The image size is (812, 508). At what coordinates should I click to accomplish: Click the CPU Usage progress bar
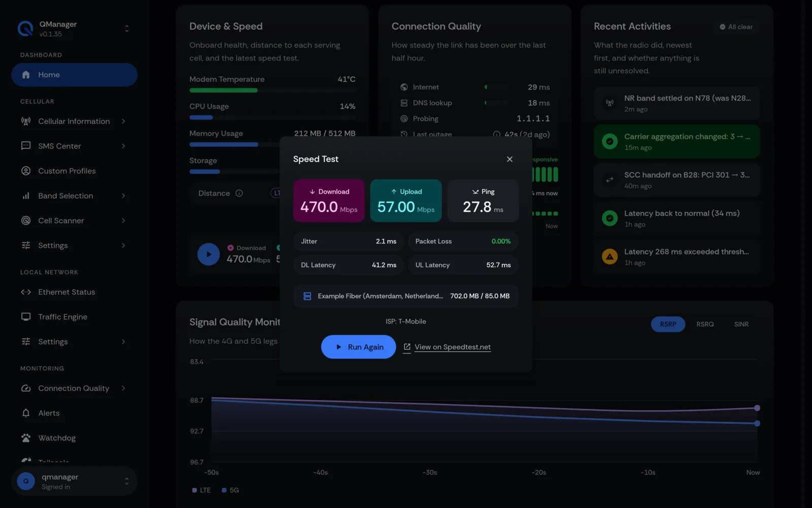273,117
